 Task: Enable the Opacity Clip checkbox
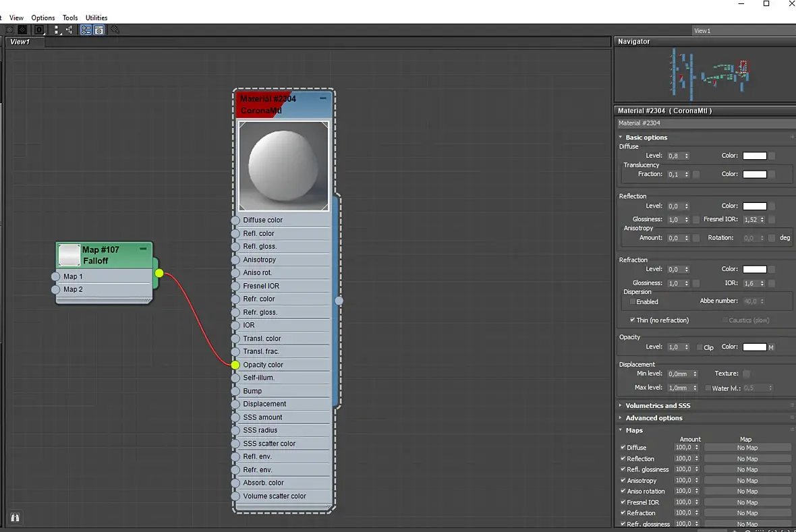click(x=700, y=347)
